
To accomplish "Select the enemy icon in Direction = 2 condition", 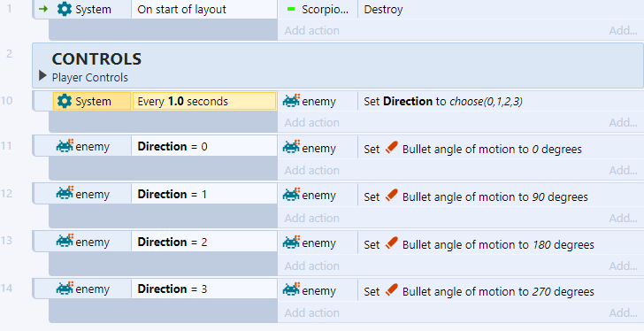I will pyautogui.click(x=65, y=242).
